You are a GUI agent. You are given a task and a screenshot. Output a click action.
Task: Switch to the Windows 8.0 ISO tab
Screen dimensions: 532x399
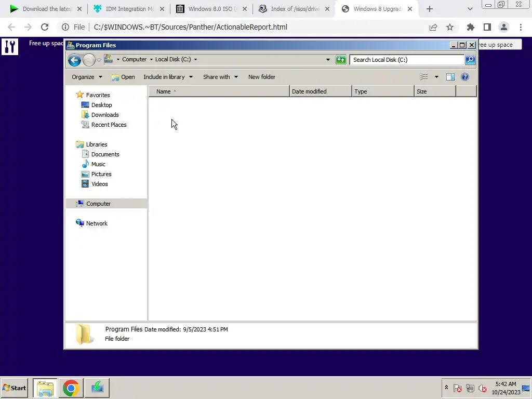[x=212, y=9]
